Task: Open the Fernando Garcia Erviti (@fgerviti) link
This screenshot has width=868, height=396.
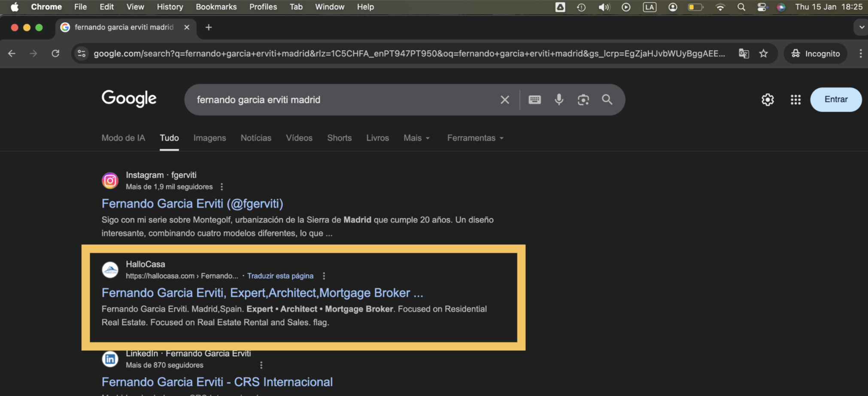Action: [x=192, y=204]
